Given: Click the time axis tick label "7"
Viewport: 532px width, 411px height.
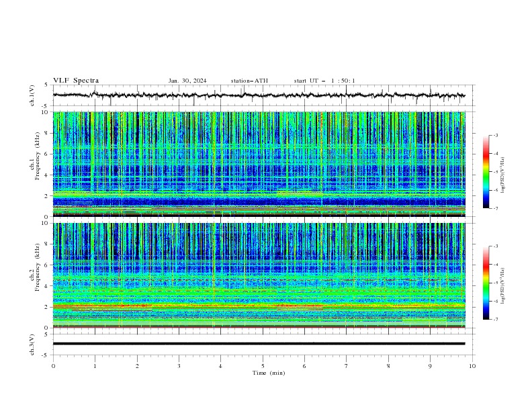Looking at the screenshot, I should click(347, 366).
